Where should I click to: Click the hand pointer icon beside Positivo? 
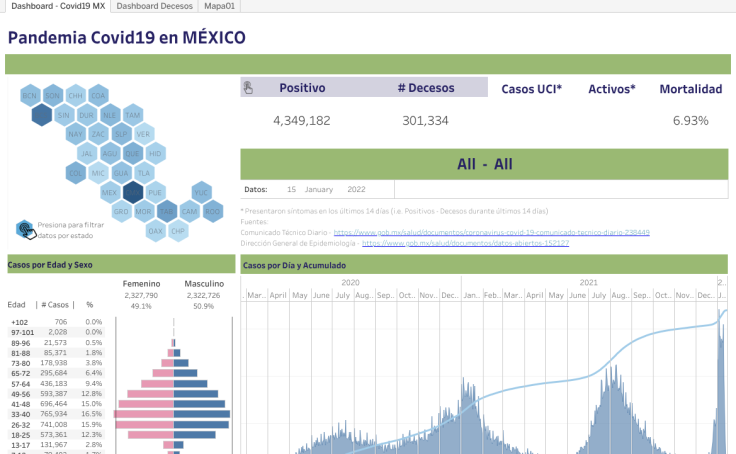pyautogui.click(x=249, y=88)
